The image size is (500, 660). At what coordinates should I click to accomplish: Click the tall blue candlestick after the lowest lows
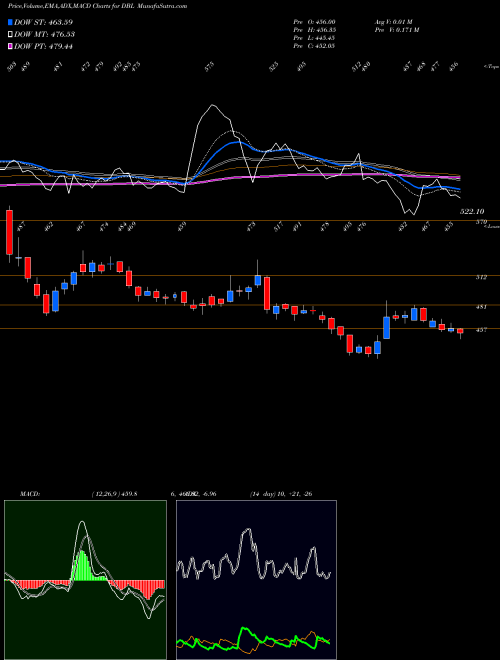point(386,327)
